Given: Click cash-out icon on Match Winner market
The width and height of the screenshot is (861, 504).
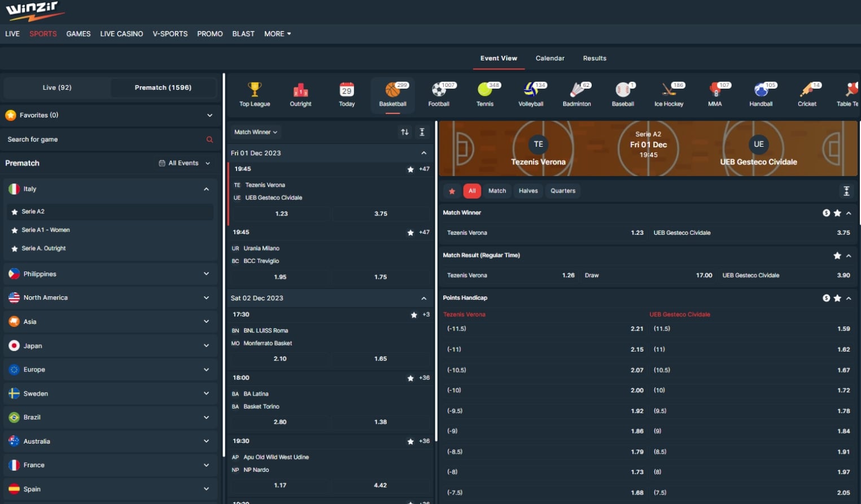Looking at the screenshot, I should [x=826, y=213].
